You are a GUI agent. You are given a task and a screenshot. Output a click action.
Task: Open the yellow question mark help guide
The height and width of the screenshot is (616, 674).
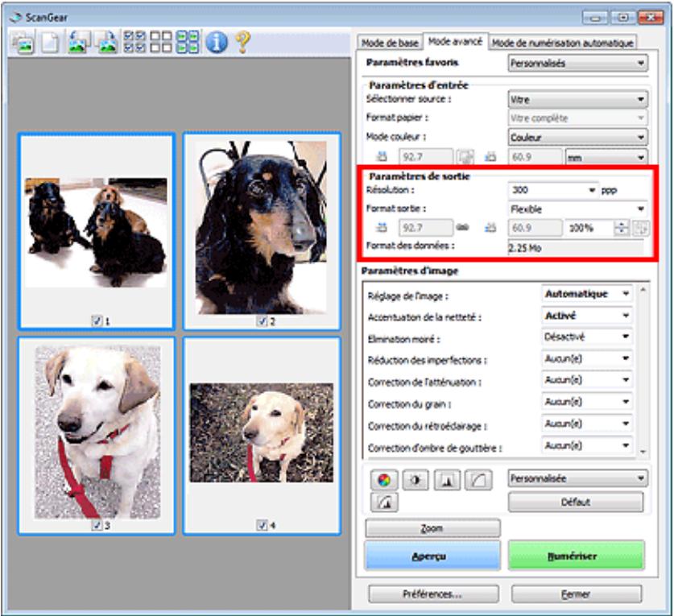[242, 42]
